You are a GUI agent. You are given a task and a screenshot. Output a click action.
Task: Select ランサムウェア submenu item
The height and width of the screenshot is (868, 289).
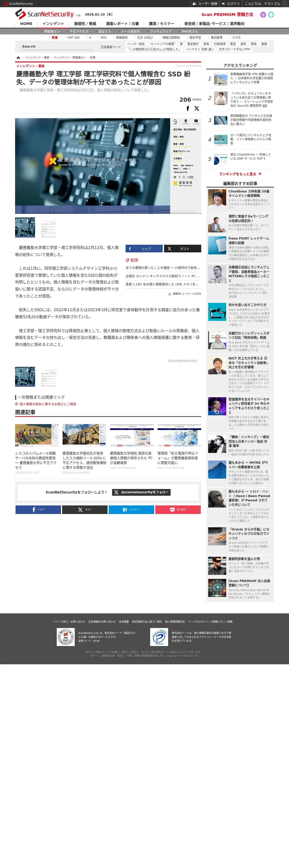click(x=160, y=31)
